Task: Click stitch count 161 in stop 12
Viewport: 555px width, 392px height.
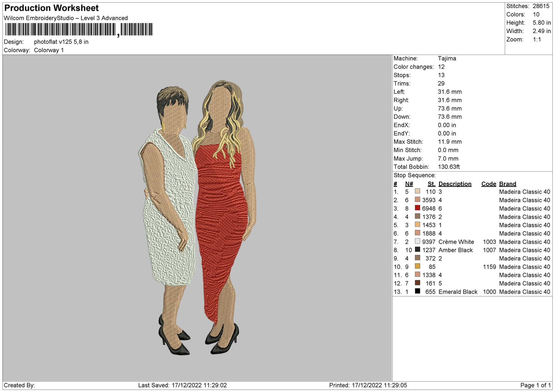Action: tap(431, 283)
